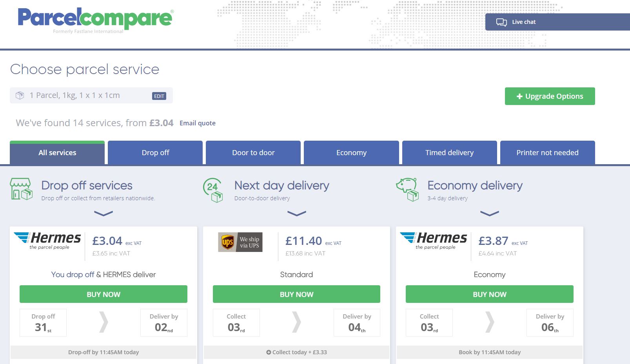This screenshot has height=364, width=630.
Task: Click the Hermes logo on the £3.04 card
Action: (47, 241)
